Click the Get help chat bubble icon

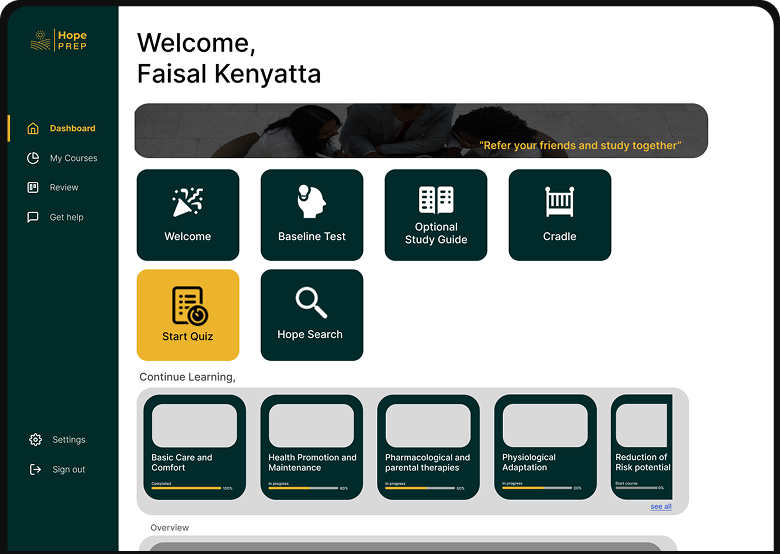point(33,217)
